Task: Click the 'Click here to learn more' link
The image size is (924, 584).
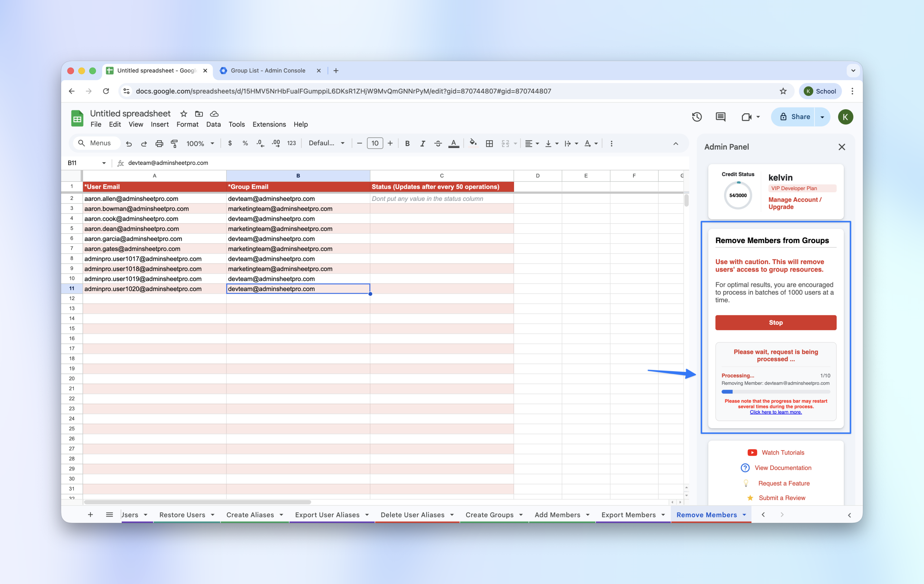Action: coord(776,412)
